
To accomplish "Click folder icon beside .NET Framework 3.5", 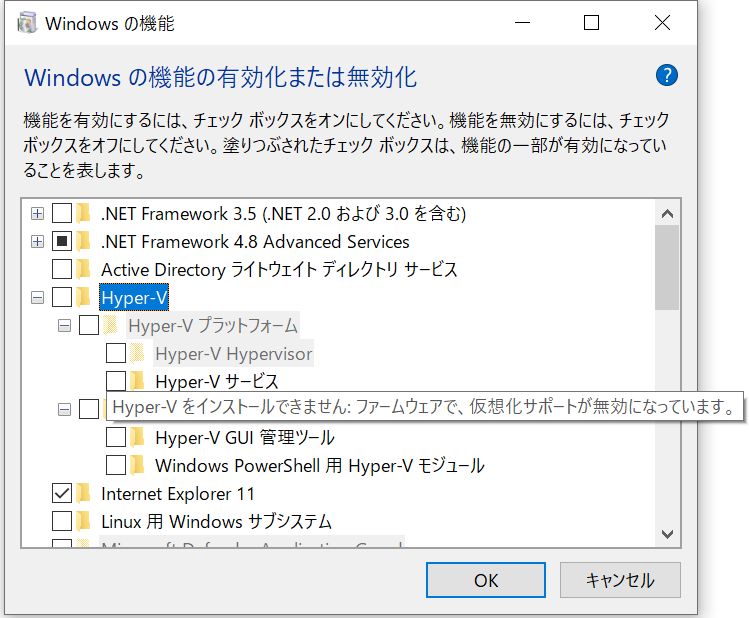I will pos(84,213).
